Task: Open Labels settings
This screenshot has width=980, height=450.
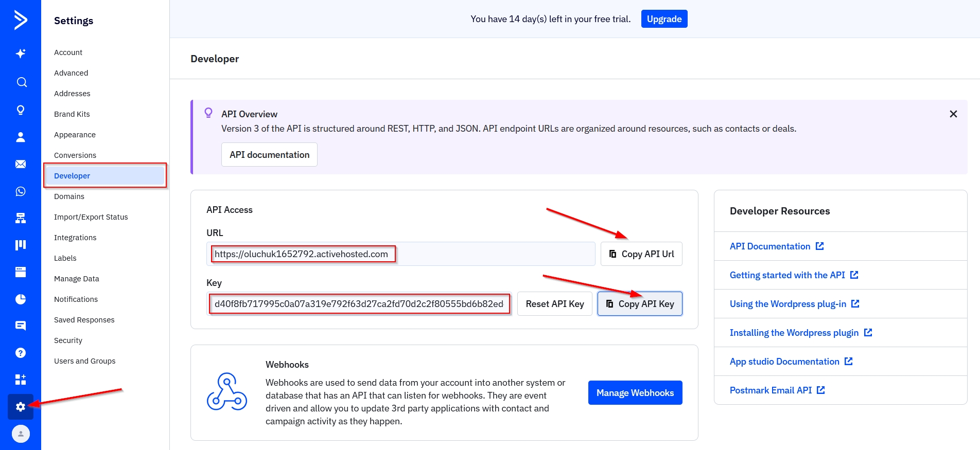Action: pyautogui.click(x=65, y=258)
